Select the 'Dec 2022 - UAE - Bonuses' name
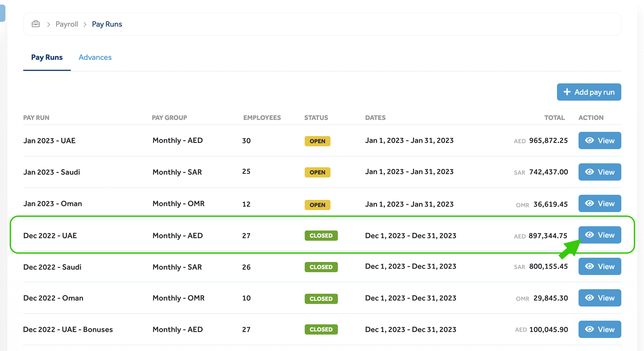644x351 pixels. pos(68,329)
